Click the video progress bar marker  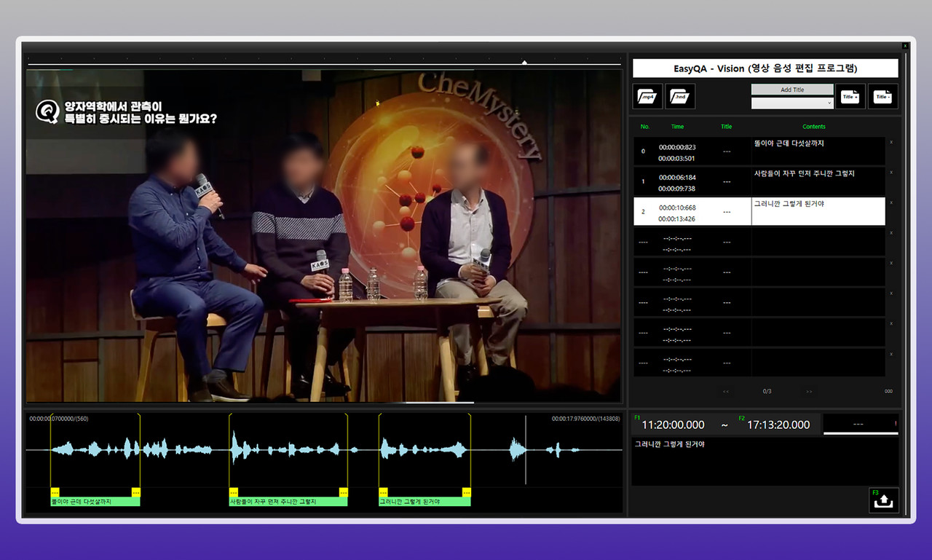point(524,63)
